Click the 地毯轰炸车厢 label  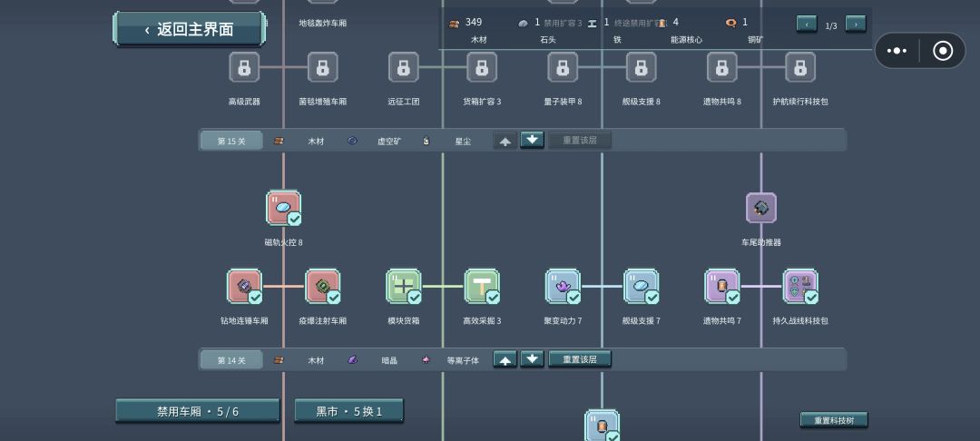pos(322,23)
